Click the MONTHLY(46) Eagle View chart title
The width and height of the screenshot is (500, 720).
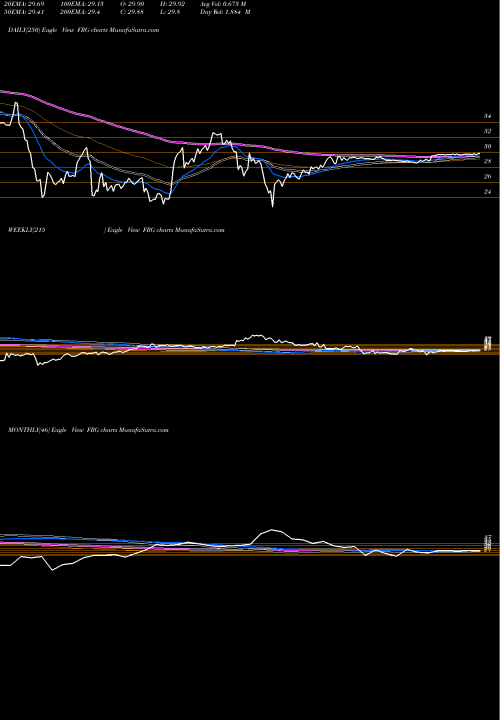(x=88, y=430)
